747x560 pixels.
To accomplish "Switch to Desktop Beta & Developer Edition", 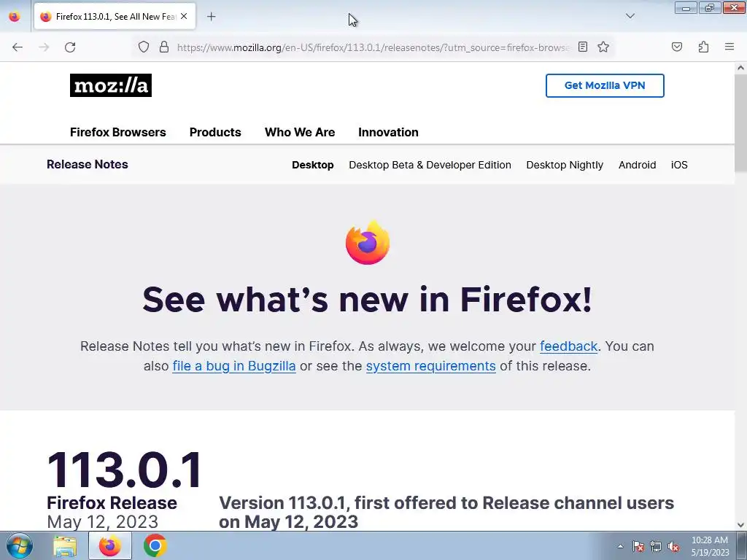I will (430, 165).
